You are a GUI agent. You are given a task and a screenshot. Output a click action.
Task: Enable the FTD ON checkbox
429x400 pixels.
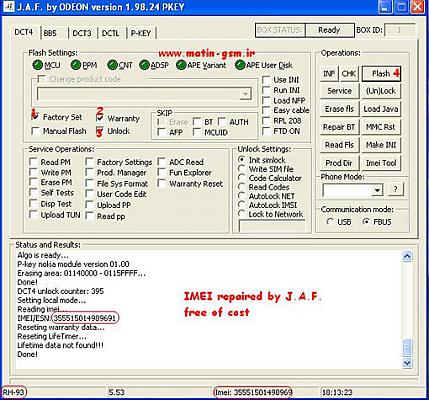(x=266, y=131)
